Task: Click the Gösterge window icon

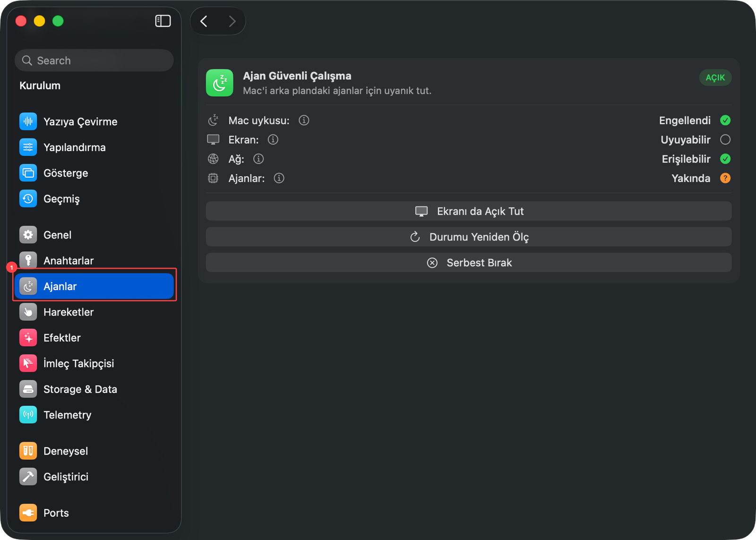Action: [x=28, y=173]
